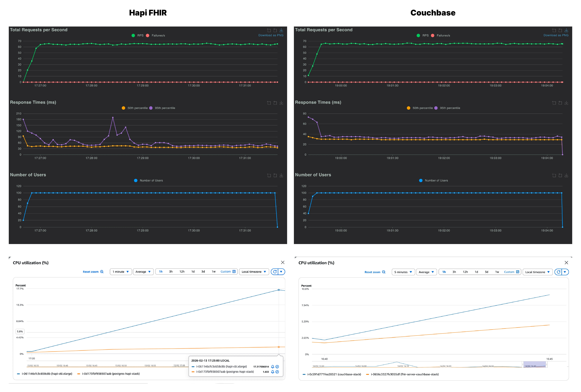The image size is (581, 392).
Task: Open Average statistic dropdown in Couchbase CPU panel
Action: (426, 272)
